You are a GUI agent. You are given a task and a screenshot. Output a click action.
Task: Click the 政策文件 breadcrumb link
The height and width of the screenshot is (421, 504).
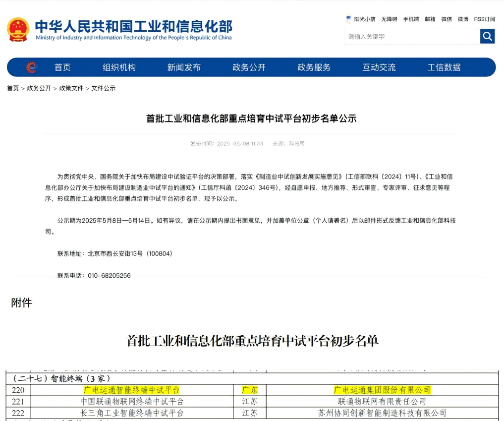(73, 88)
